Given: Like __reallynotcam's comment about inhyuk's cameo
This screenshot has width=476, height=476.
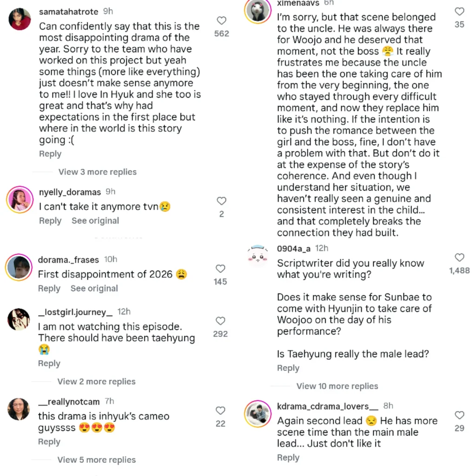Looking at the screenshot, I should tap(220, 410).
